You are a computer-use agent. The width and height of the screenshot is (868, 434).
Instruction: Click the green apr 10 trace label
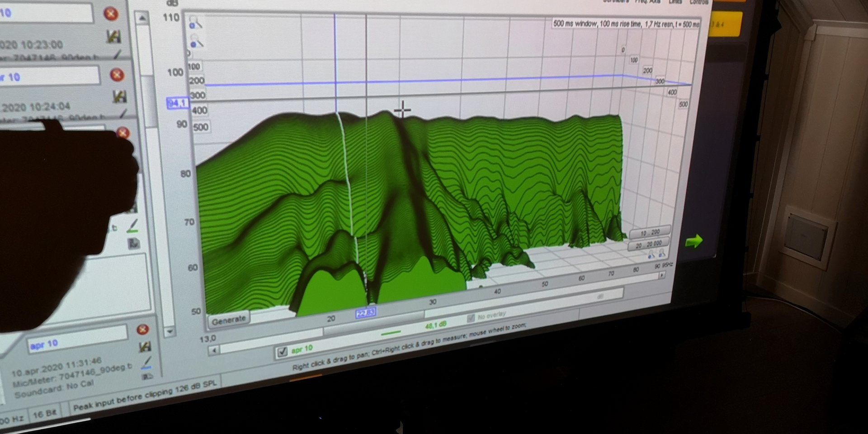coord(302,349)
